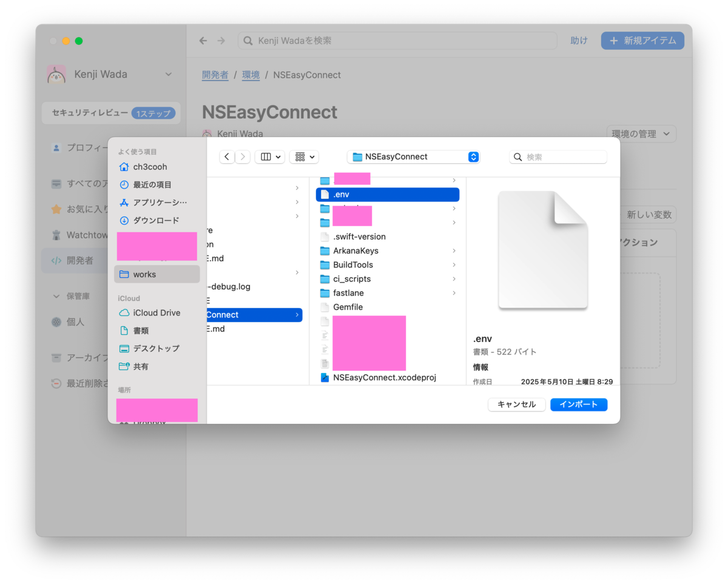Open the ci_scripts folder
728x584 pixels.
click(352, 279)
